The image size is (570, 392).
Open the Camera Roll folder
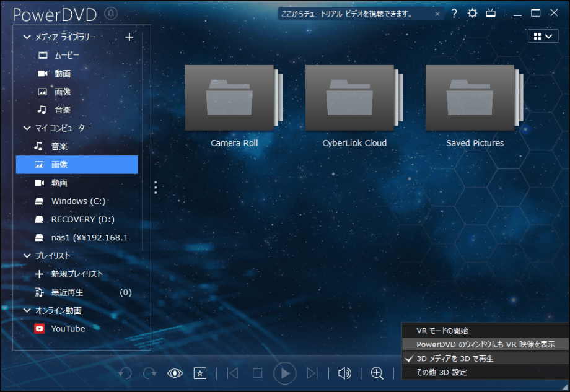tap(234, 98)
